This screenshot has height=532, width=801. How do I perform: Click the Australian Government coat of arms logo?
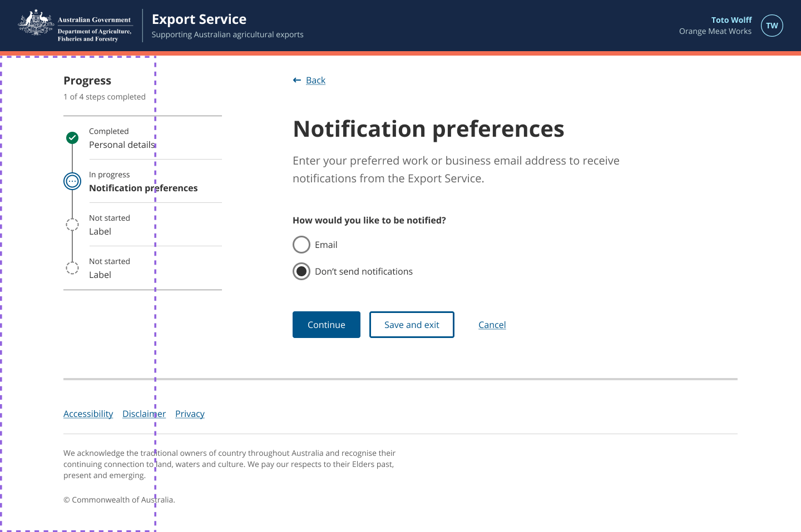pos(36,24)
